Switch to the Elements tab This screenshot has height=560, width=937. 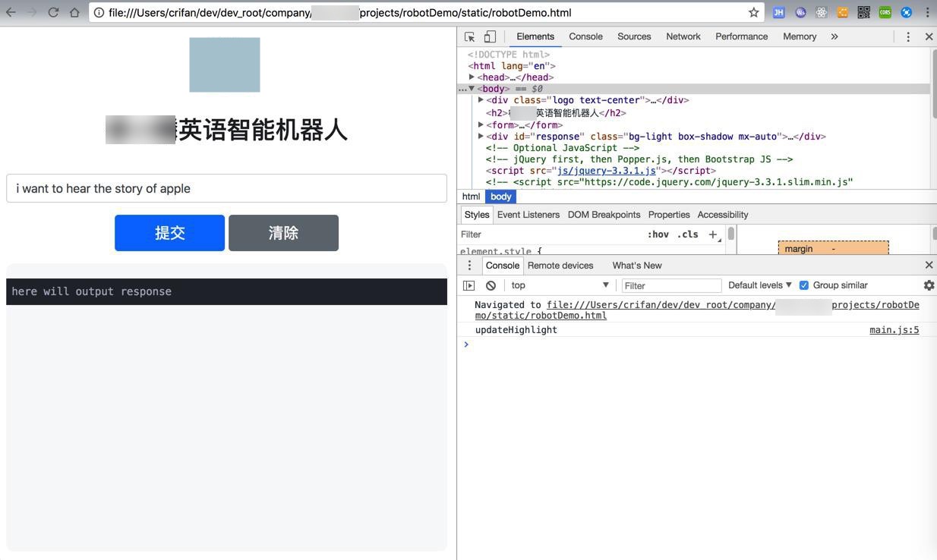pyautogui.click(x=535, y=36)
